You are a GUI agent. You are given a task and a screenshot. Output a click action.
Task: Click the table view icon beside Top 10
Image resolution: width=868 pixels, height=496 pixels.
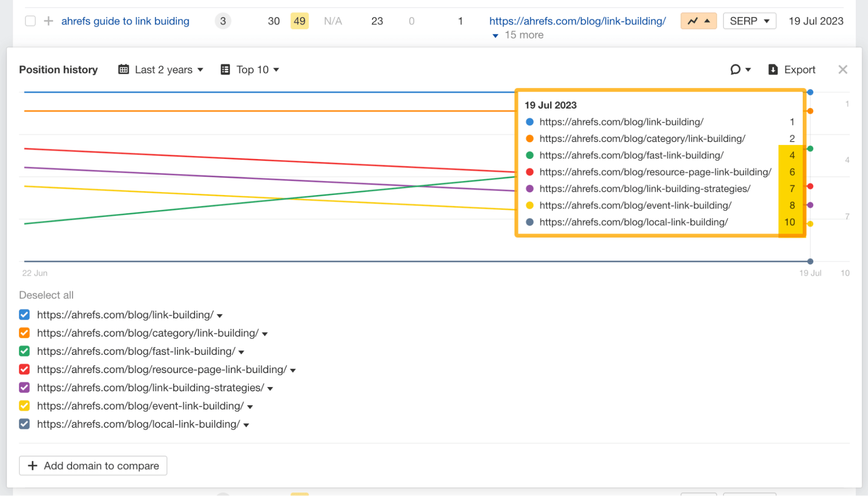click(x=225, y=69)
